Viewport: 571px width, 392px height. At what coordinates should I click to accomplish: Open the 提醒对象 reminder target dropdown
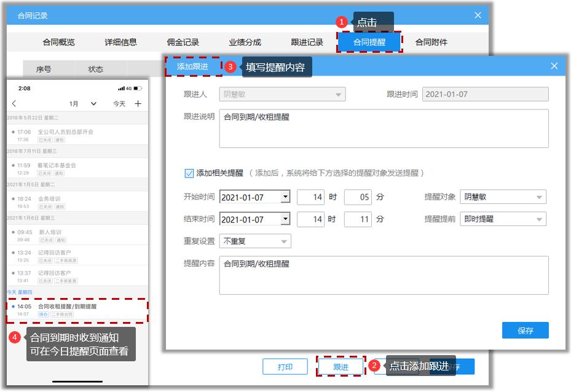(540, 197)
